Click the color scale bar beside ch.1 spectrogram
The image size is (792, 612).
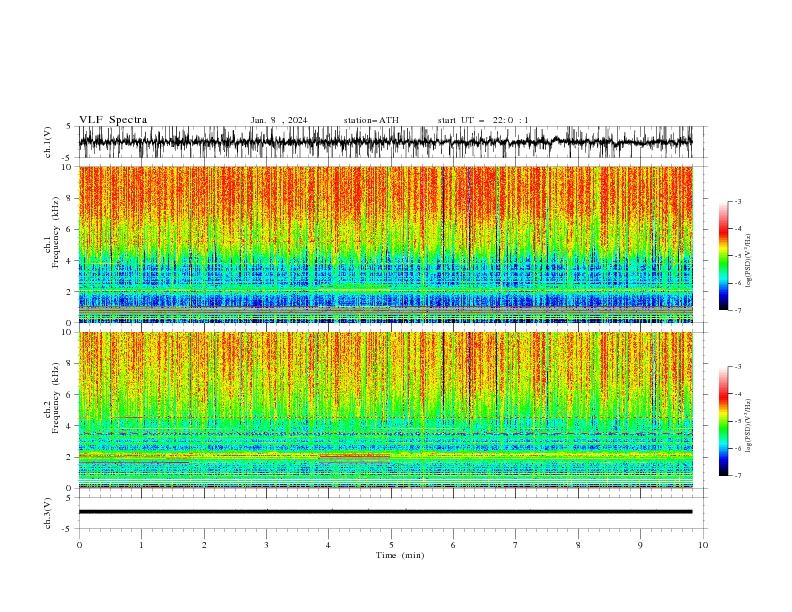point(724,256)
